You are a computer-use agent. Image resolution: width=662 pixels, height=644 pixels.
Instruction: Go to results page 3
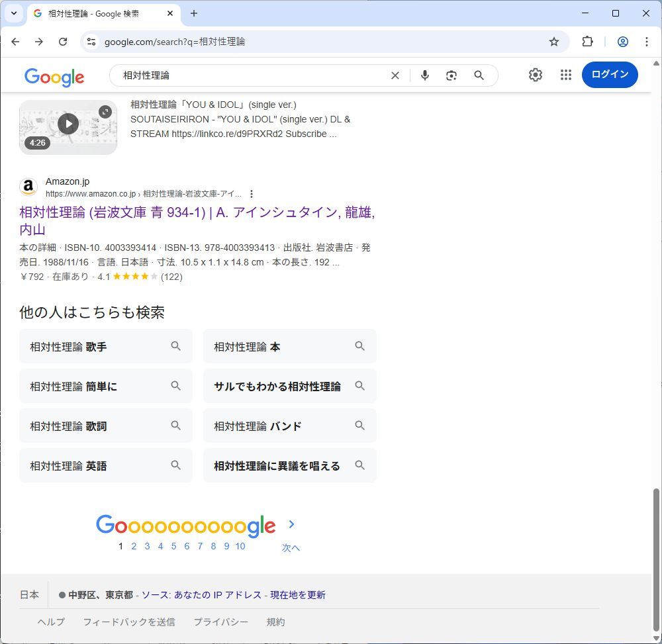[147, 546]
